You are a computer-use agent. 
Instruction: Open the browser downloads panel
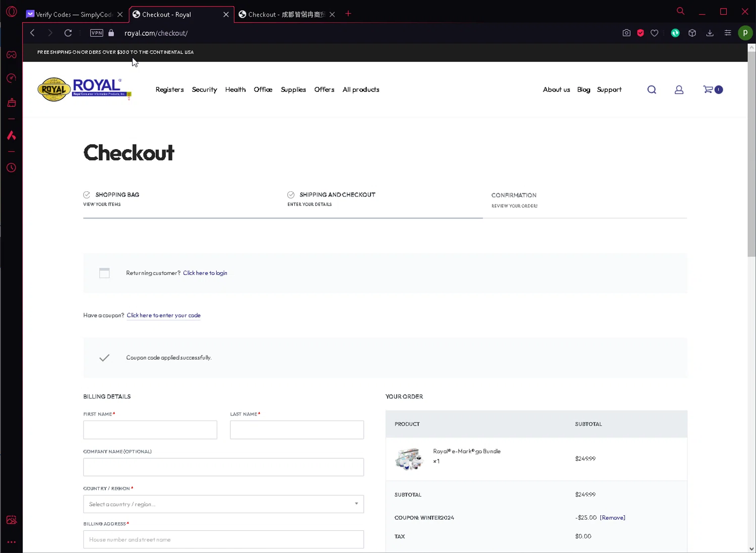pyautogui.click(x=710, y=33)
